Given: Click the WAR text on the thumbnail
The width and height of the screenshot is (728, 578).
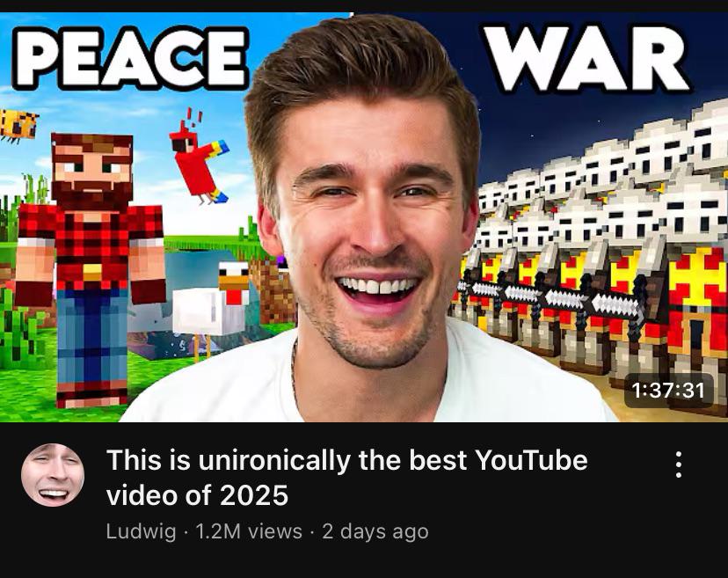Looking at the screenshot, I should pyautogui.click(x=585, y=57).
